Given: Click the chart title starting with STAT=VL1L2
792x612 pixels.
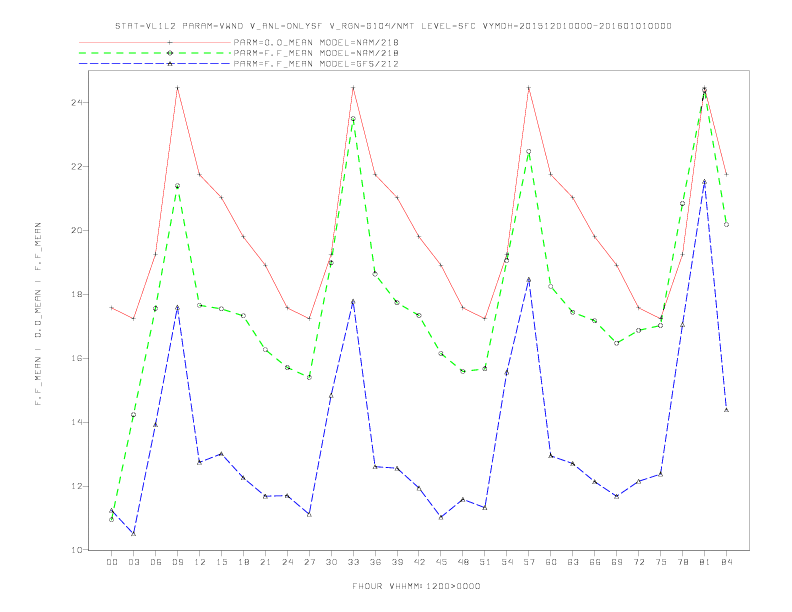Looking at the screenshot, I should [393, 26].
